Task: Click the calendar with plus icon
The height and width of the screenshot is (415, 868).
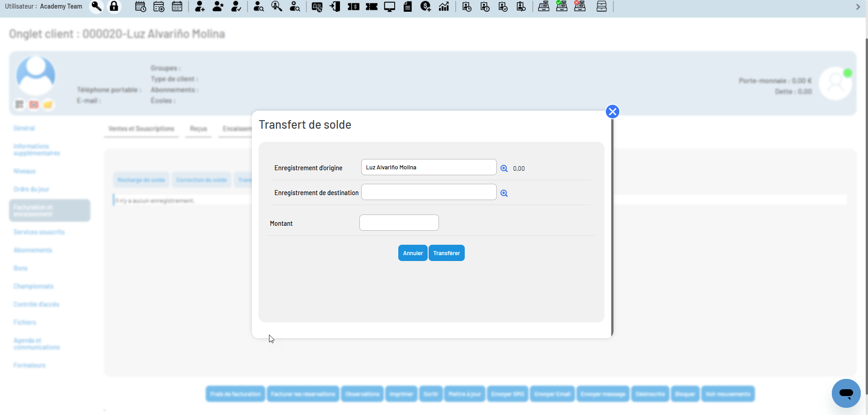Action: [x=159, y=6]
